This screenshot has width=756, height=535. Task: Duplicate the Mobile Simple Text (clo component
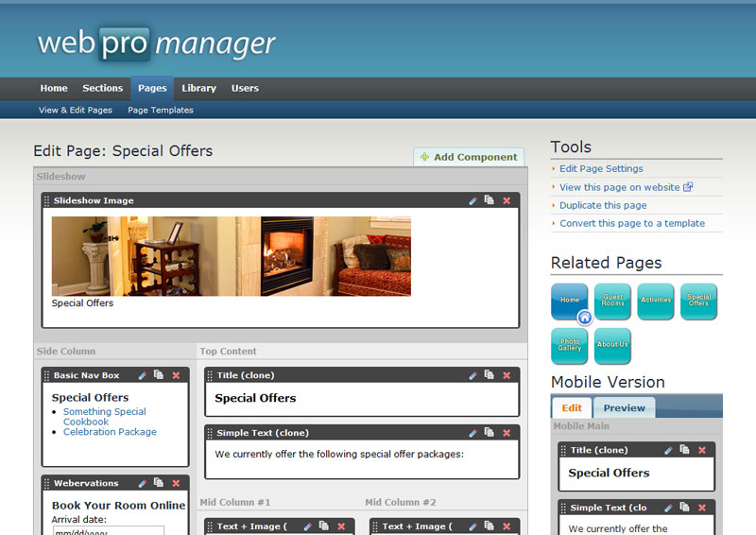pyautogui.click(x=684, y=507)
